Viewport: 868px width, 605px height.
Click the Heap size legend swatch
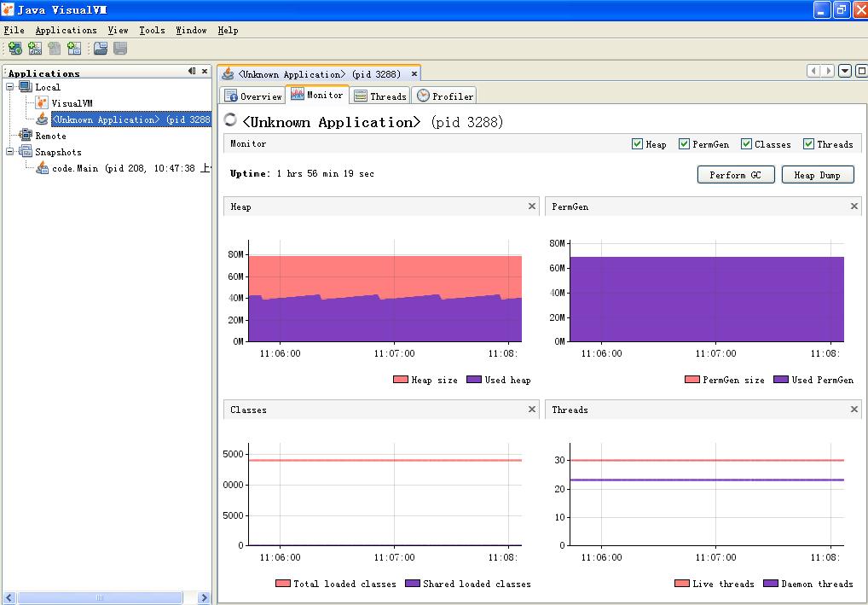(x=400, y=380)
